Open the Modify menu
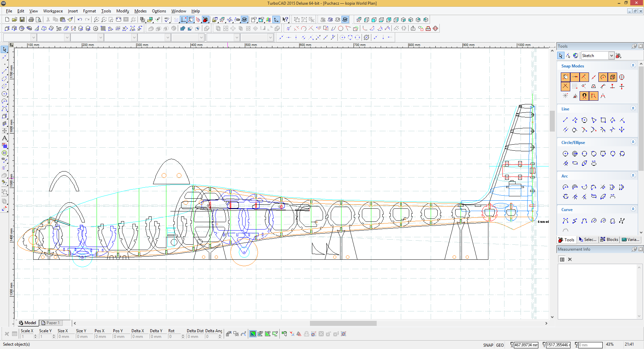This screenshot has height=349, width=644. point(122,11)
